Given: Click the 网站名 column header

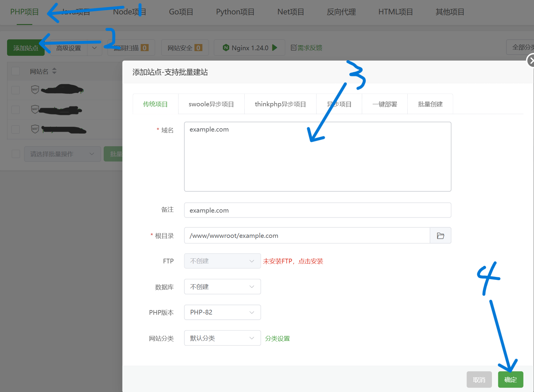Looking at the screenshot, I should pyautogui.click(x=39, y=71).
